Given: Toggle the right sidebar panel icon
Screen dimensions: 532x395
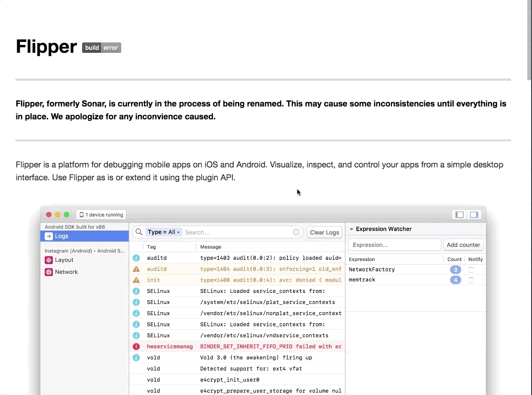Looking at the screenshot, I should 474,215.
